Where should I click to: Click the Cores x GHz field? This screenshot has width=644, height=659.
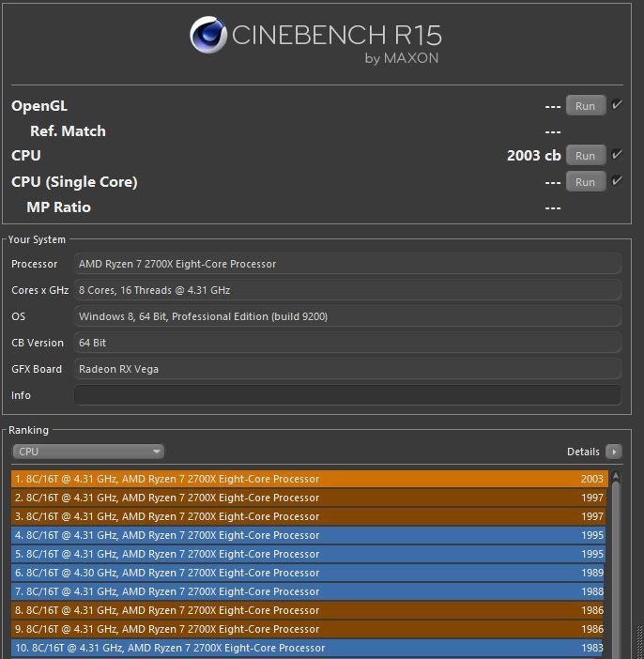[347, 290]
